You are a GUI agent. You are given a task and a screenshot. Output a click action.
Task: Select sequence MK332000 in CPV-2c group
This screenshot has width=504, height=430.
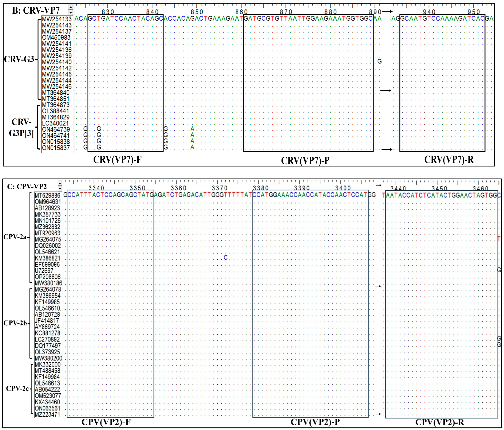coord(48,365)
